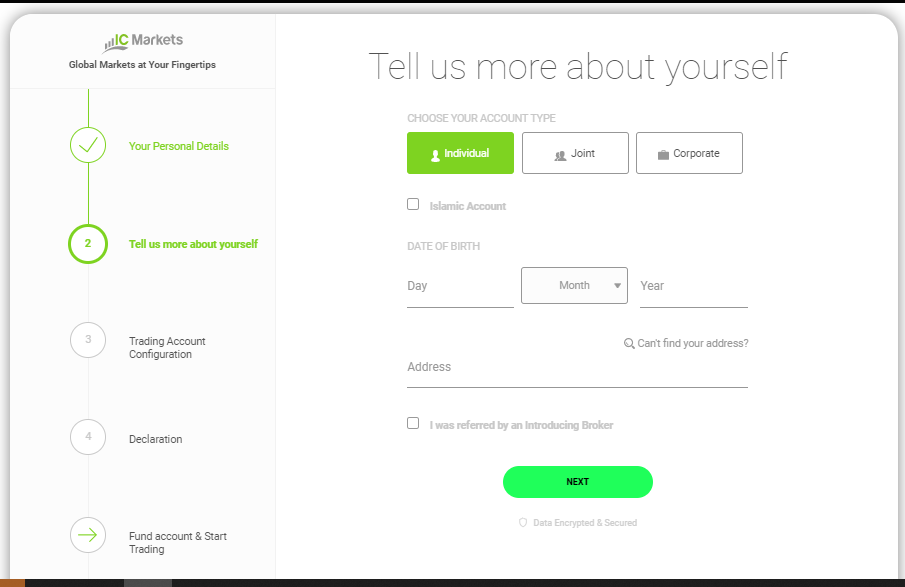Click the Introducing Broker referral label text
The image size is (905, 587).
(x=521, y=425)
